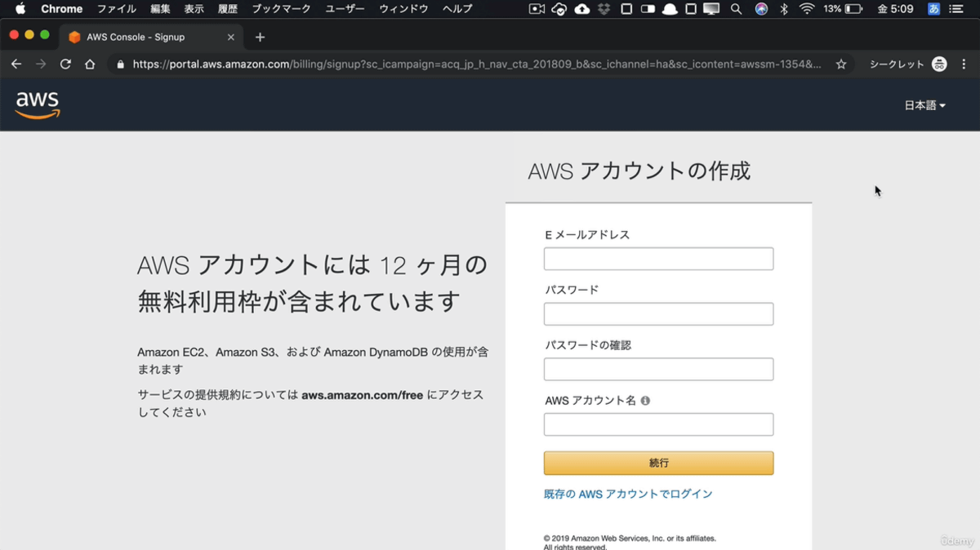Go to browser home page
Screen dimensions: 980x550
[x=90, y=64]
